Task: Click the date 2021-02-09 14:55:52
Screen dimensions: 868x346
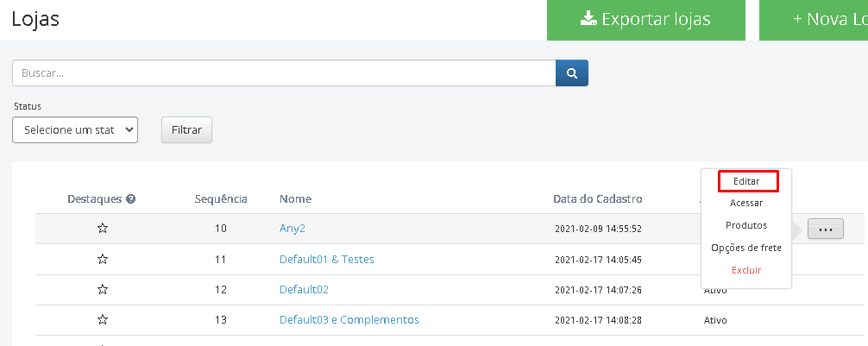Action: point(599,229)
